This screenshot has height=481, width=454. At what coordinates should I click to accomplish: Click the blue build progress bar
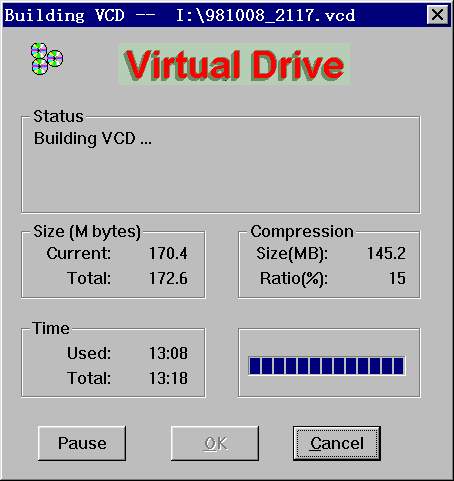[x=326, y=365]
